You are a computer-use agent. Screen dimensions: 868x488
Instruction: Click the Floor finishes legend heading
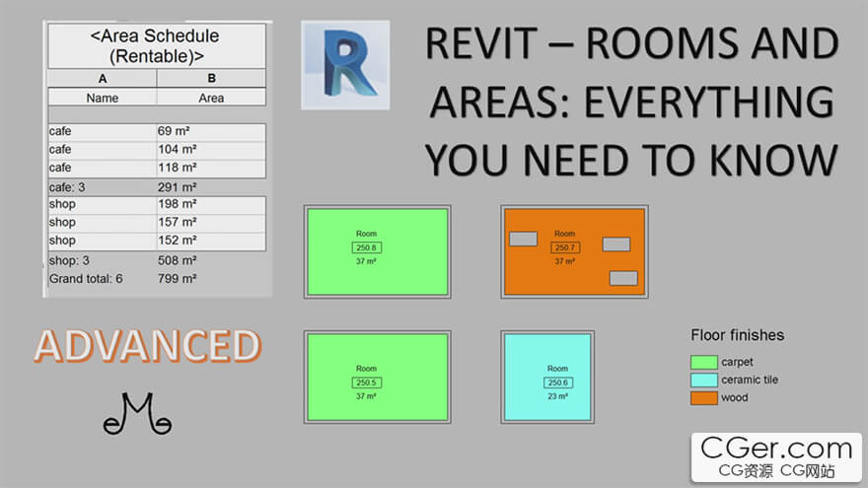[x=738, y=335]
